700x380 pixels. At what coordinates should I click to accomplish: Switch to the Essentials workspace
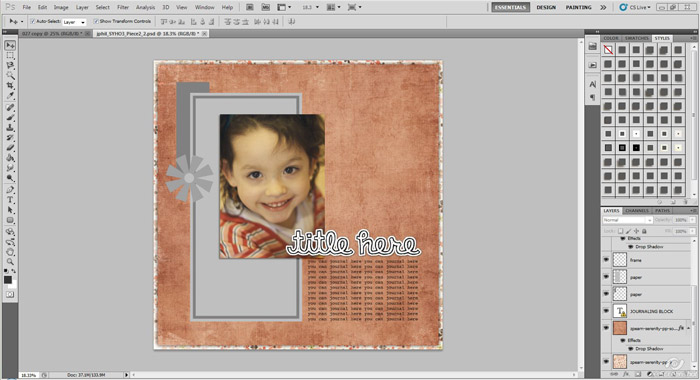pos(510,7)
